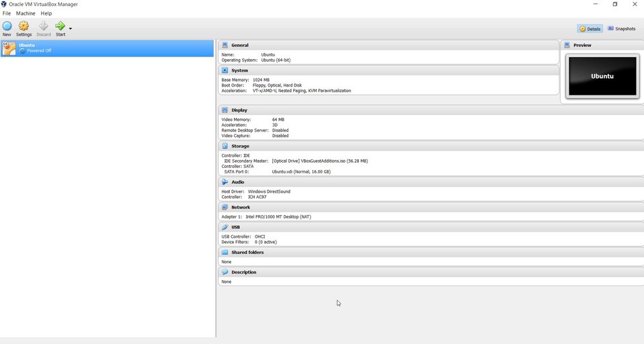Click the '64 MB' video memory value
The image size is (644, 344).
pyautogui.click(x=278, y=120)
